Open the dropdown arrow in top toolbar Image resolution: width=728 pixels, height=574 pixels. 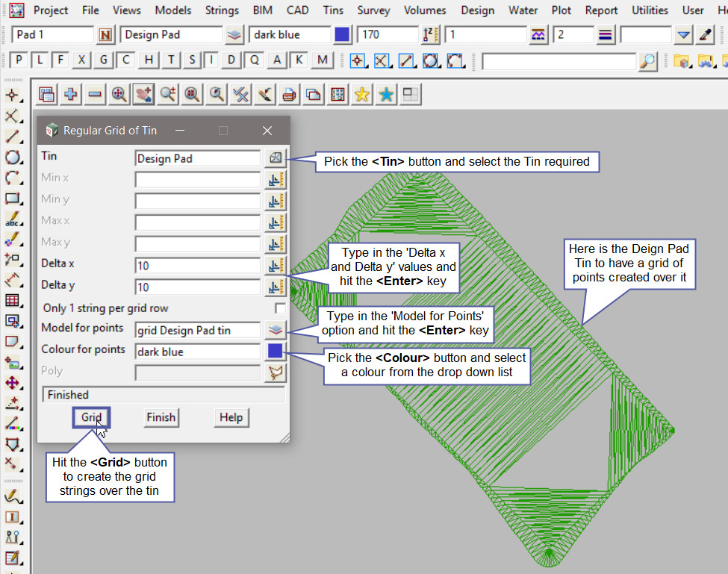pyautogui.click(x=683, y=35)
